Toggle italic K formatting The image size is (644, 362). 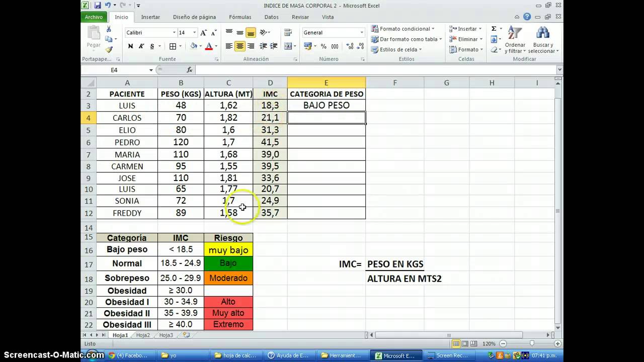point(141,46)
